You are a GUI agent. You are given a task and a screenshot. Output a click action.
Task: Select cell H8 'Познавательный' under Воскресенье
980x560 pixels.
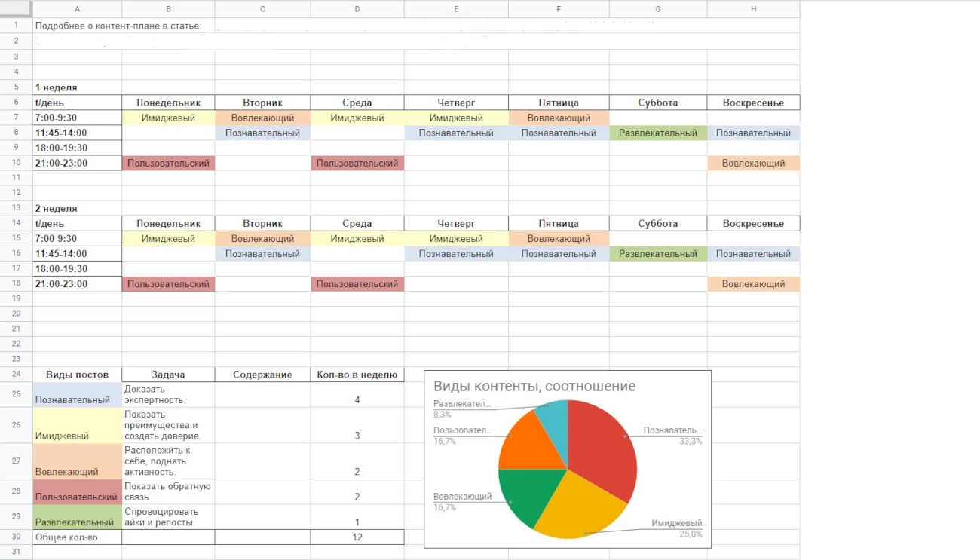(x=753, y=133)
